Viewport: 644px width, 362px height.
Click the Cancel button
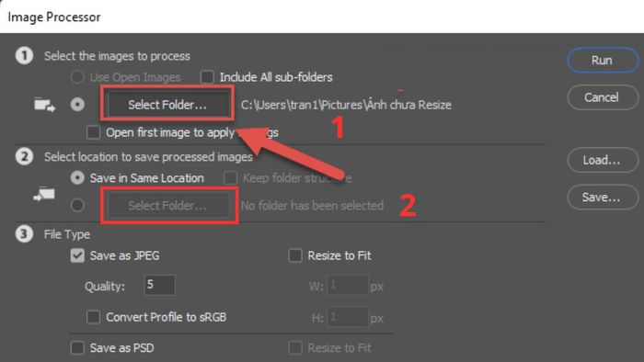click(603, 97)
